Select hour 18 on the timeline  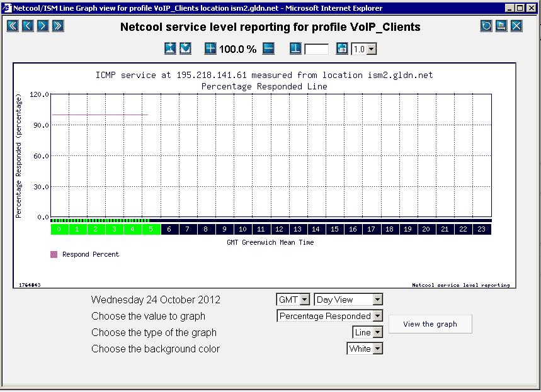click(389, 229)
